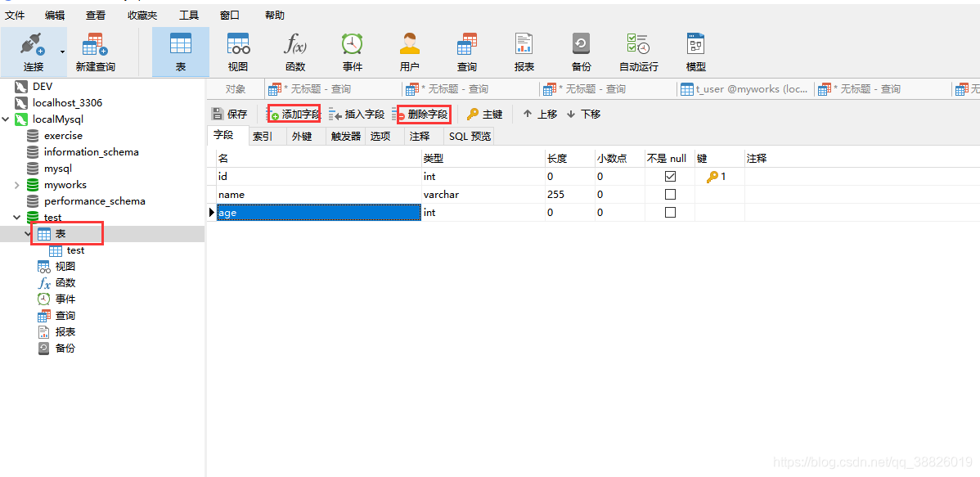This screenshot has height=477, width=980.
Task: Open the 工具 menu
Action: (x=190, y=15)
